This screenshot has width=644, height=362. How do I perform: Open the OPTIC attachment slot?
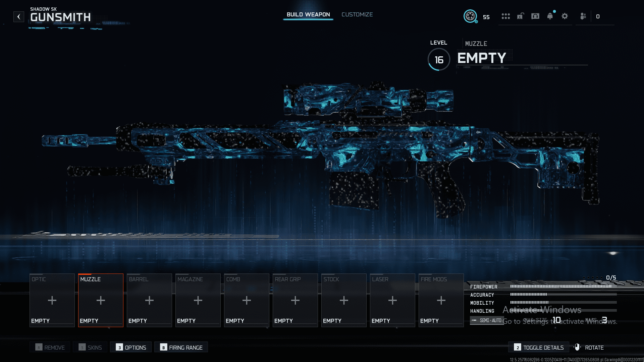(52, 300)
